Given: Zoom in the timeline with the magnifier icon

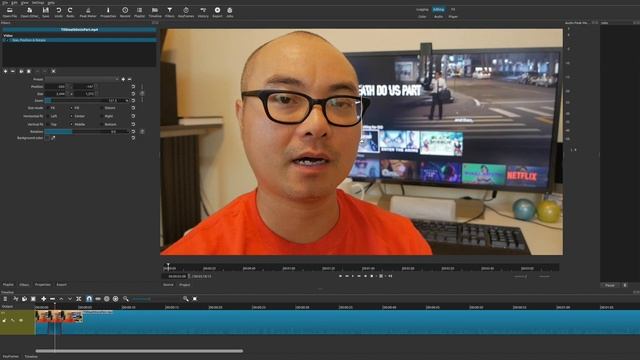Looking at the screenshot, I should (186, 299).
